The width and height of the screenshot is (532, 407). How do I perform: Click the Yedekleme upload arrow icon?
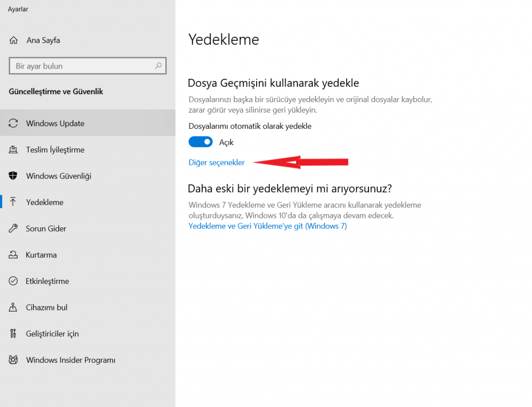[x=13, y=202]
